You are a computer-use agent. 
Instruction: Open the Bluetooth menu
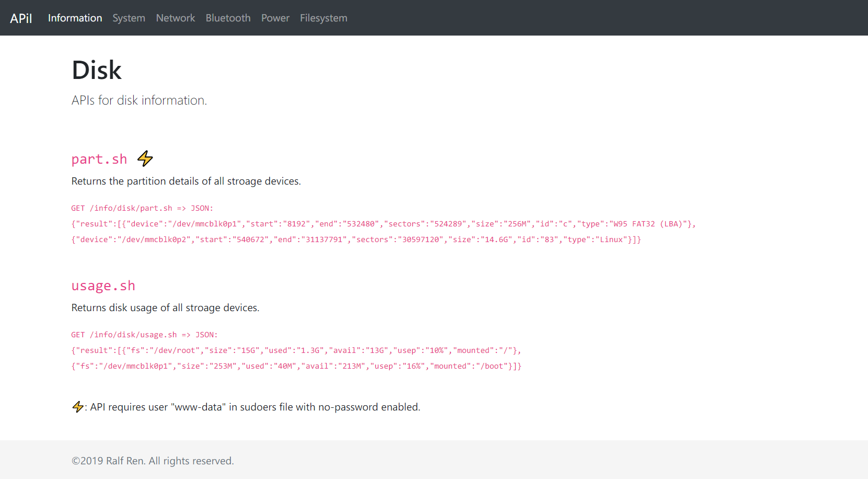coord(228,18)
